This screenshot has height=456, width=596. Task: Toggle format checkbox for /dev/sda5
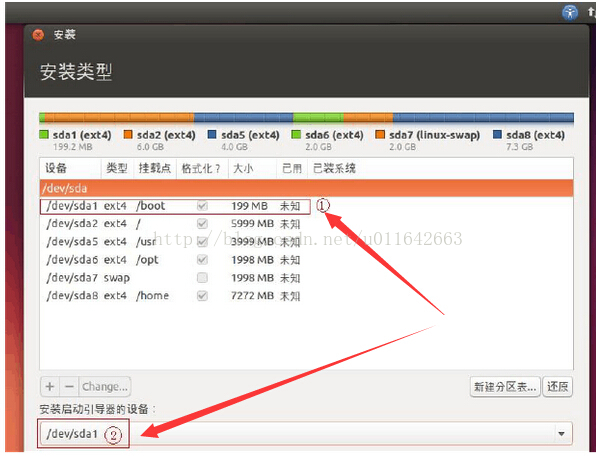(x=202, y=242)
